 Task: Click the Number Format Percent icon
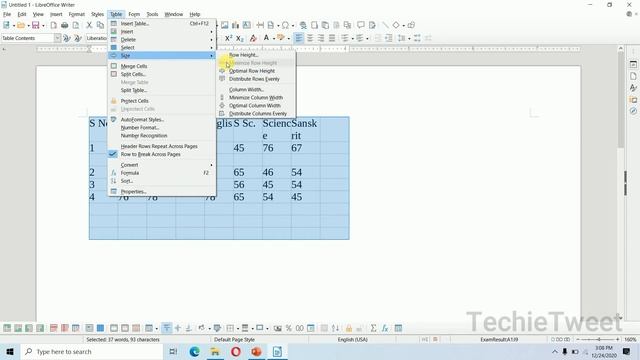(x=289, y=328)
